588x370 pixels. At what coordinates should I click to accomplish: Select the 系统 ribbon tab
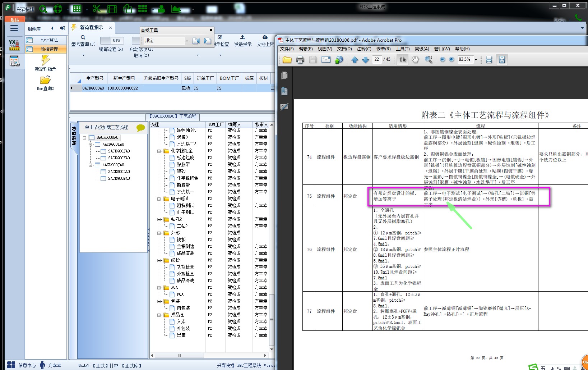click(15, 20)
